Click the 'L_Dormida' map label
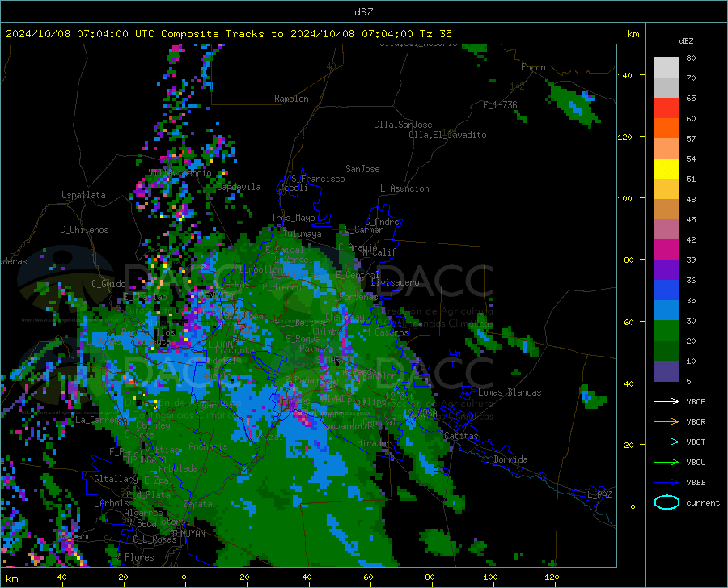The image size is (728, 588). (x=506, y=459)
